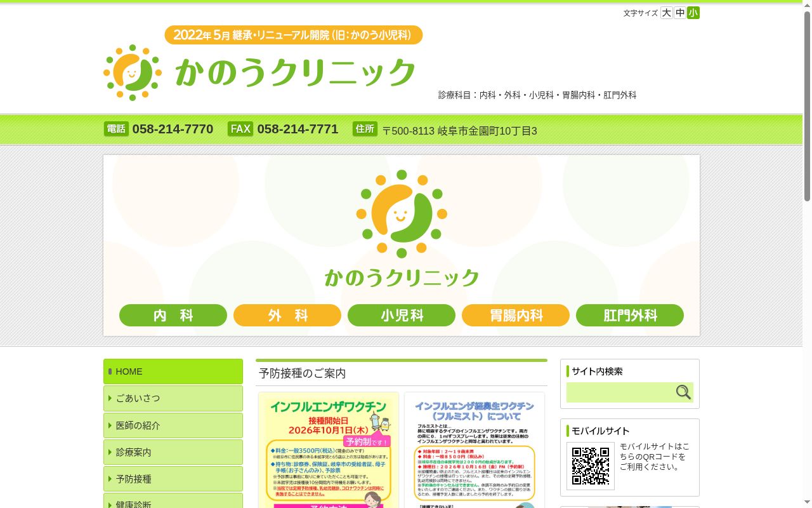Open 診療案内 in sidebar
The width and height of the screenshot is (812, 508).
pyautogui.click(x=173, y=452)
